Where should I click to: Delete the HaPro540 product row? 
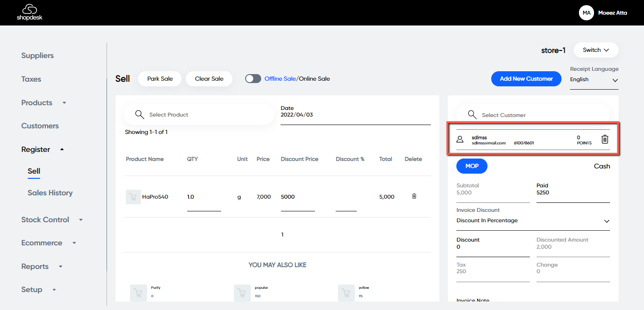(x=414, y=196)
